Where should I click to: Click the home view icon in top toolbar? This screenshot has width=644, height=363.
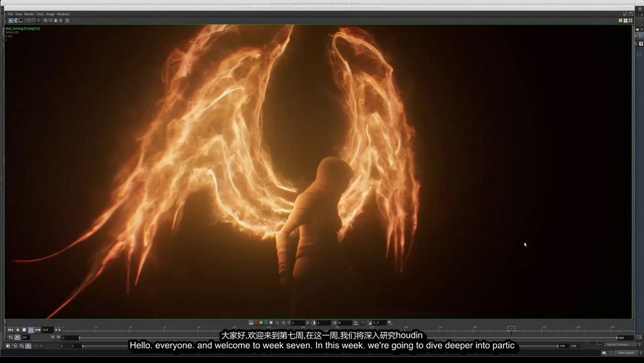tap(56, 21)
